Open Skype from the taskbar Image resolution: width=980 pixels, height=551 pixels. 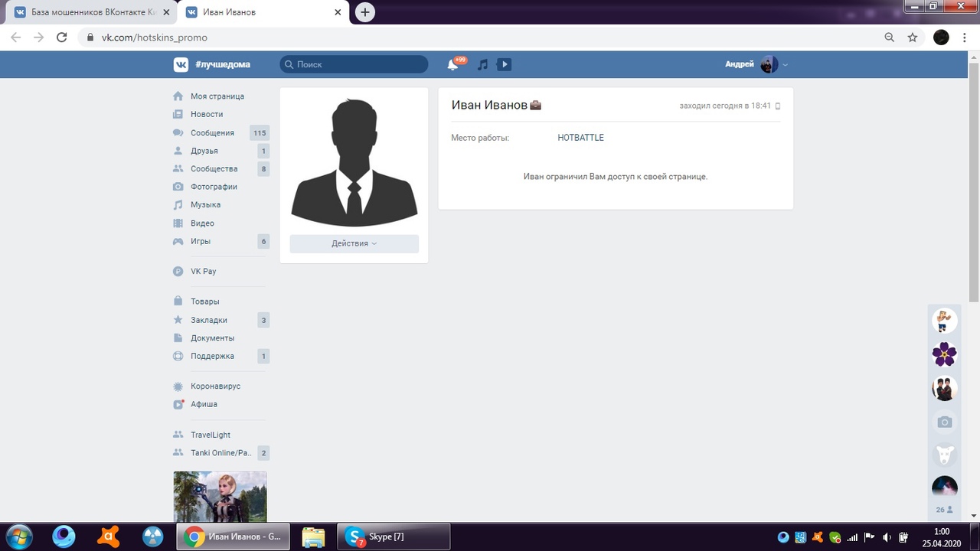394,536
